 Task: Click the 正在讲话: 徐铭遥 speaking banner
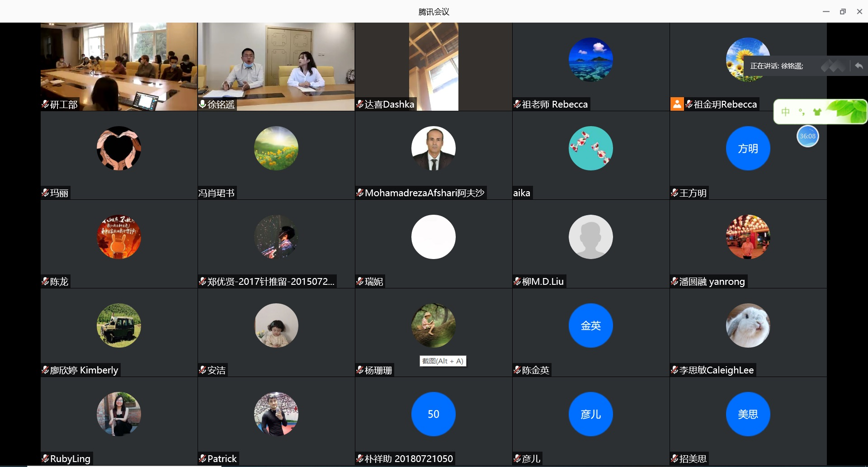click(x=777, y=66)
